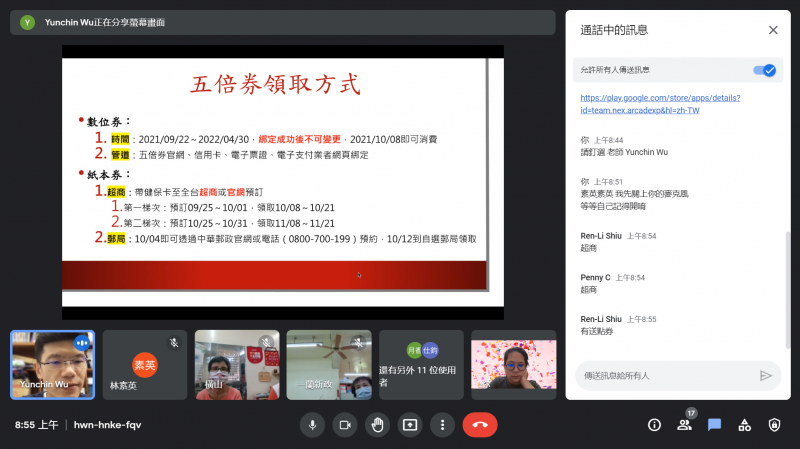This screenshot has height=449, width=800.
Task: Click the Yunchin Wu sharing screen banner
Action: point(283,22)
